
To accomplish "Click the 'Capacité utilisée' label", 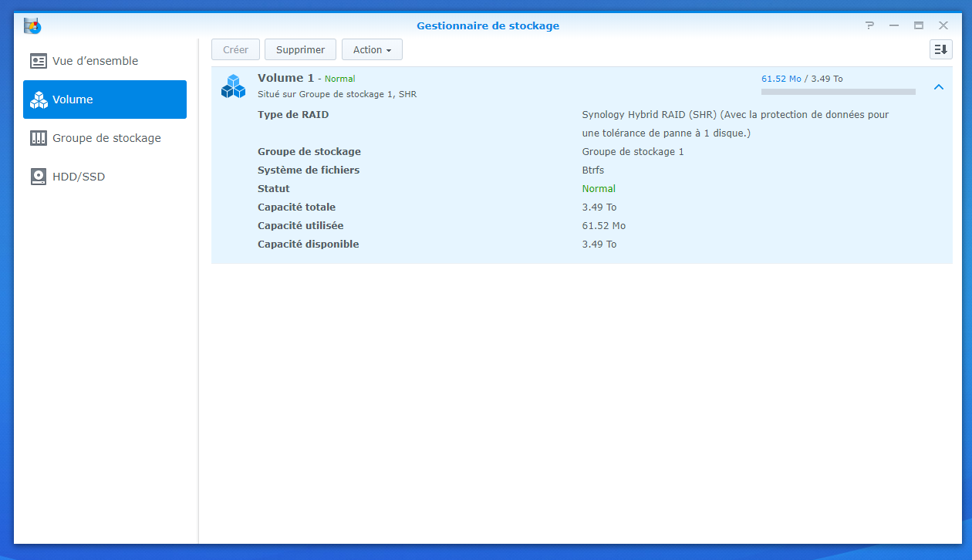I will [301, 226].
